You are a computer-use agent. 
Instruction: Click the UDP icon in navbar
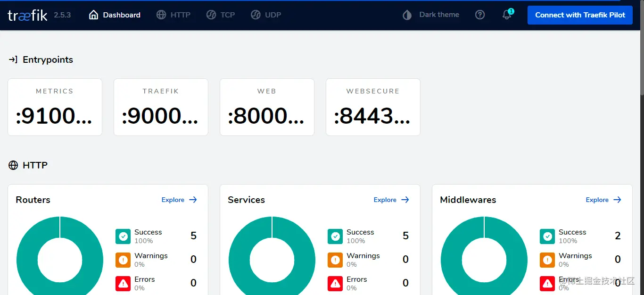click(x=256, y=15)
